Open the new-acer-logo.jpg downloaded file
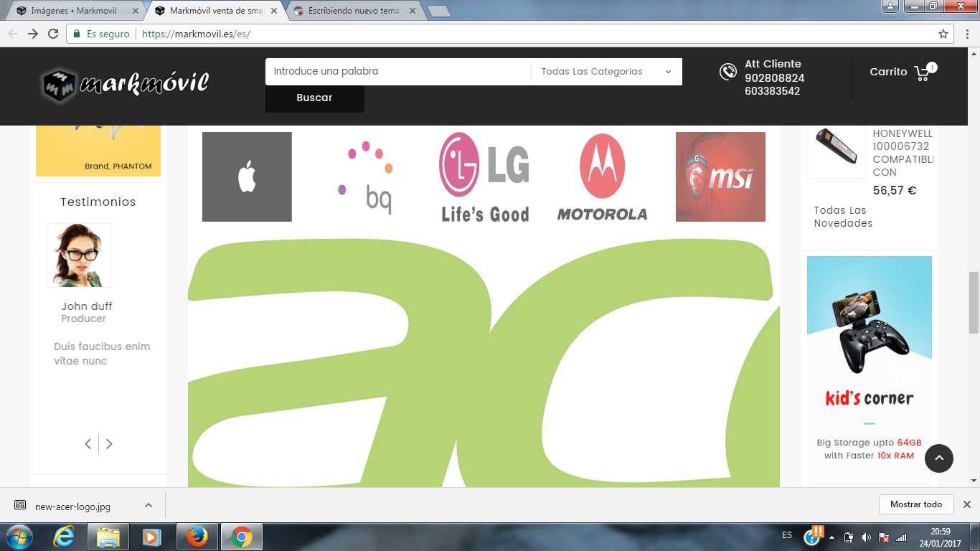Viewport: 980px width, 551px height. tap(72, 507)
